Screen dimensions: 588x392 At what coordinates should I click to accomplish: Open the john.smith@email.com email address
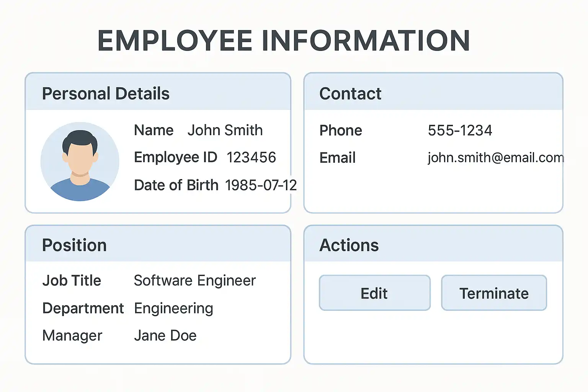(x=496, y=158)
